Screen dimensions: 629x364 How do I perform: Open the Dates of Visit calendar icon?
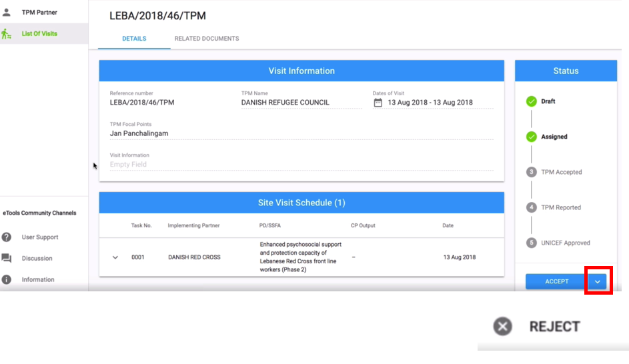(378, 103)
